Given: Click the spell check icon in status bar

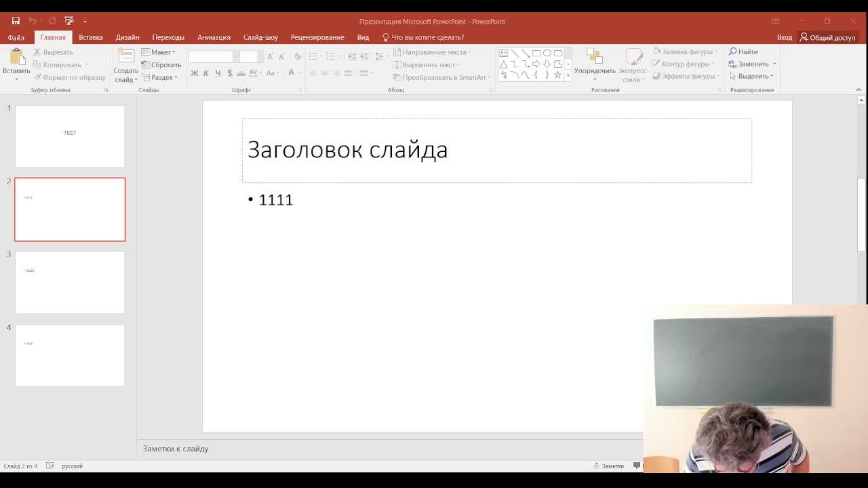Looking at the screenshot, I should point(50,466).
